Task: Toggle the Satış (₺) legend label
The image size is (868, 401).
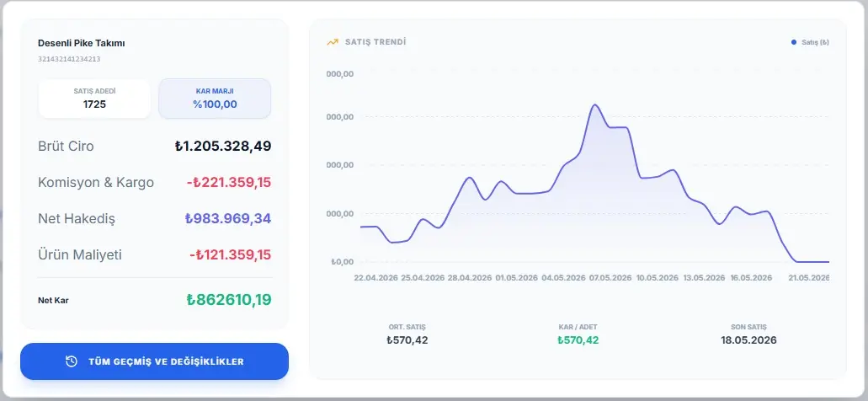Action: tap(816, 42)
